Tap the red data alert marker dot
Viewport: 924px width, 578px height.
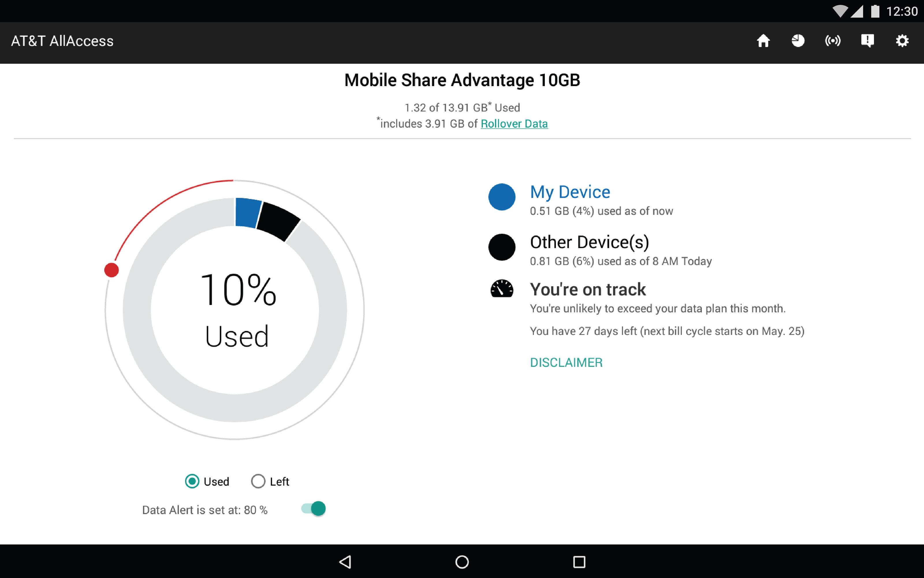pos(112,270)
